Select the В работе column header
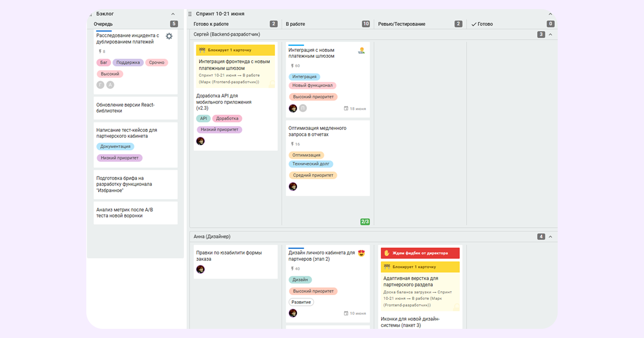Screen dimensions: 644x338 click(295, 24)
